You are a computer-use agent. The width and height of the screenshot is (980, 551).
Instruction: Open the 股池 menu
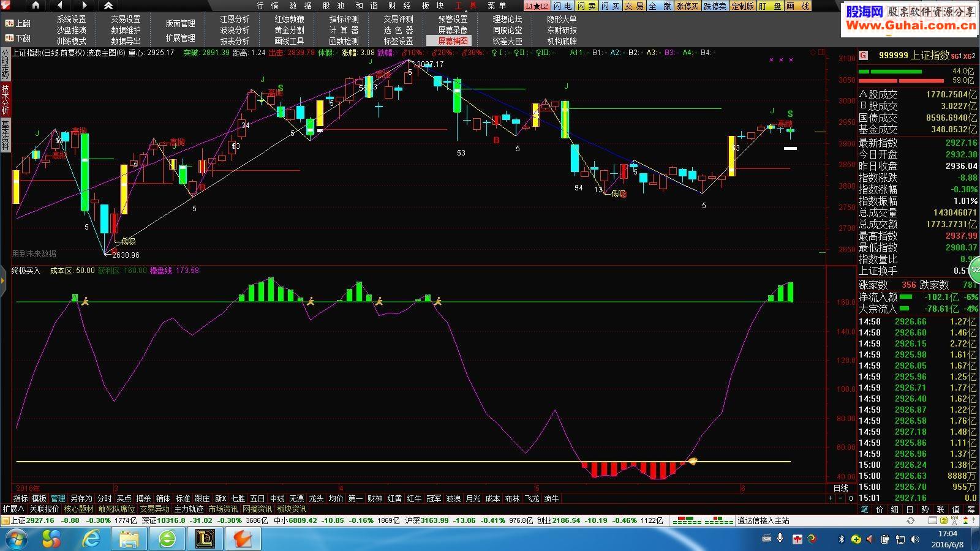(333, 6)
